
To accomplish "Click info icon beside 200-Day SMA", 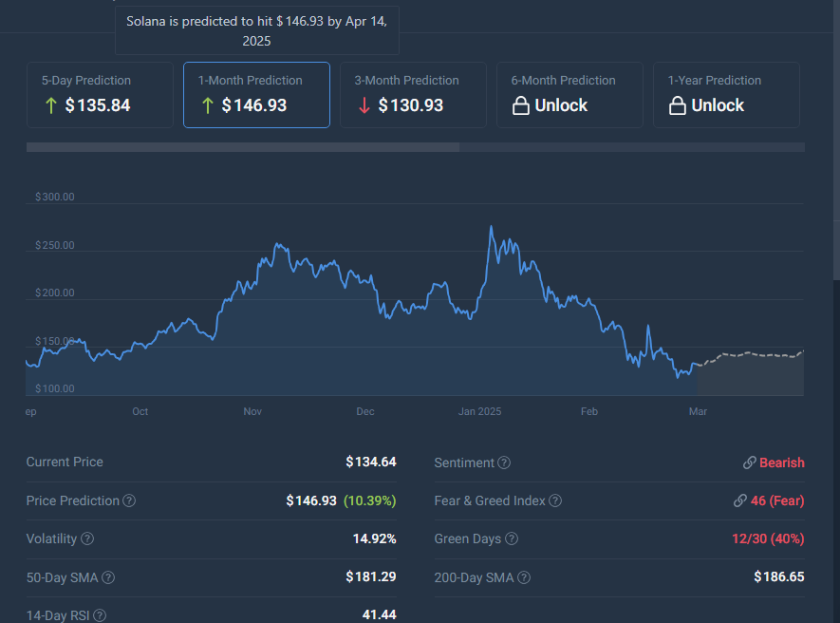I will tap(524, 577).
